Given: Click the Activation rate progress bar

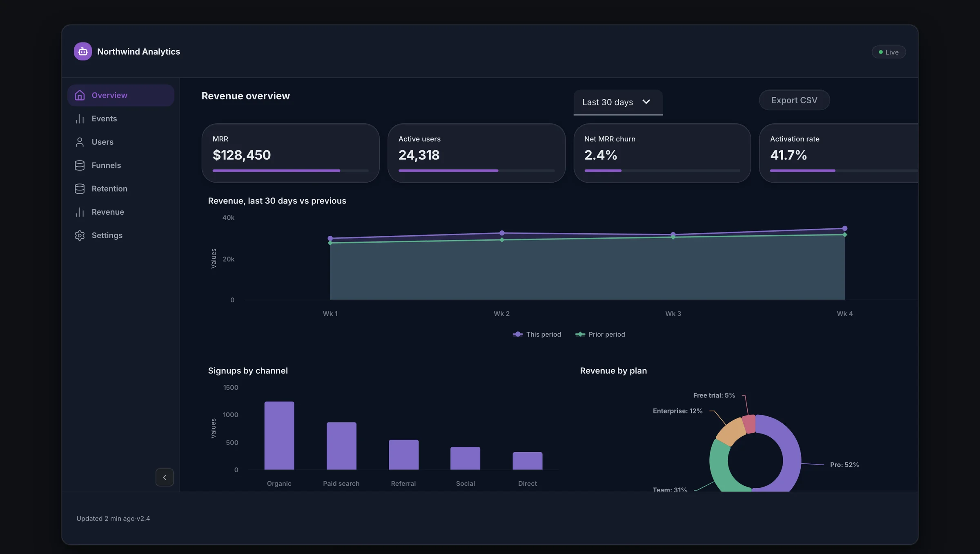Looking at the screenshot, I should tap(844, 170).
